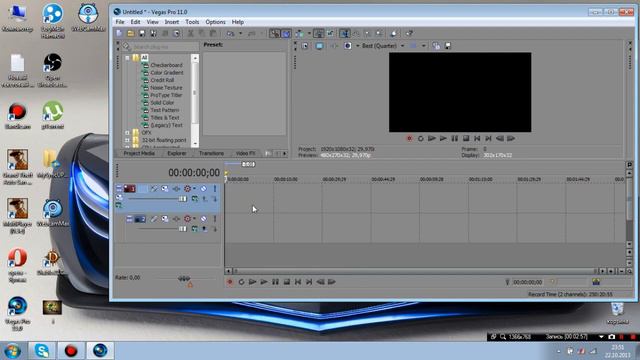This screenshot has height=360, width=640.
Task: Switch to the Project Media tab
Action: click(139, 153)
